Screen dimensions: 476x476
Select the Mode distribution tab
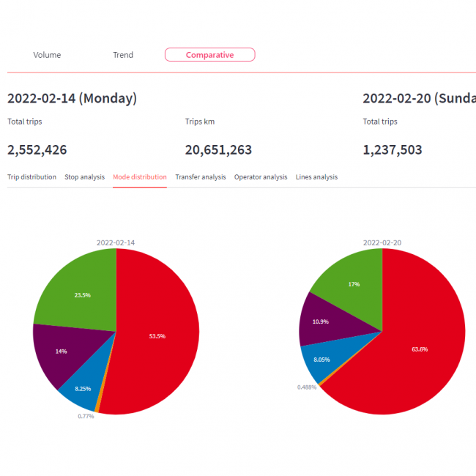click(139, 177)
